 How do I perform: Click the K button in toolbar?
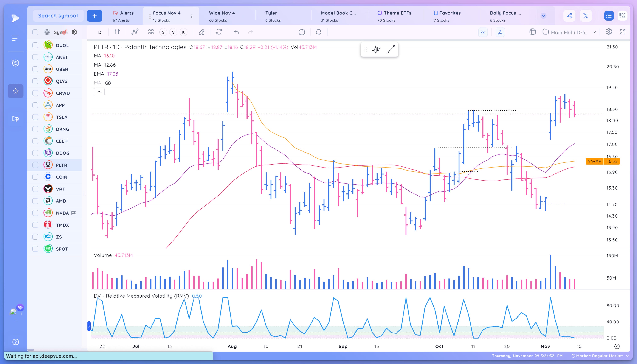click(x=183, y=32)
